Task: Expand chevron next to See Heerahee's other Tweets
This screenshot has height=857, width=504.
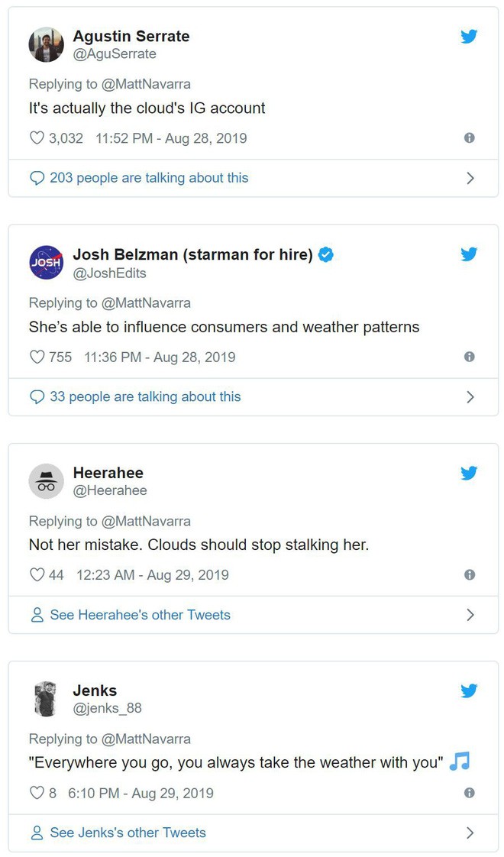Action: click(x=470, y=615)
